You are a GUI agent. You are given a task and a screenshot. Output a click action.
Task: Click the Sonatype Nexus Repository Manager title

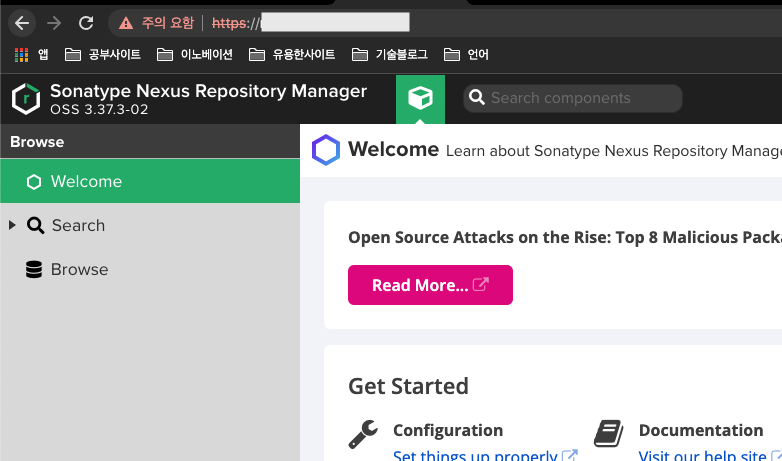tap(208, 91)
